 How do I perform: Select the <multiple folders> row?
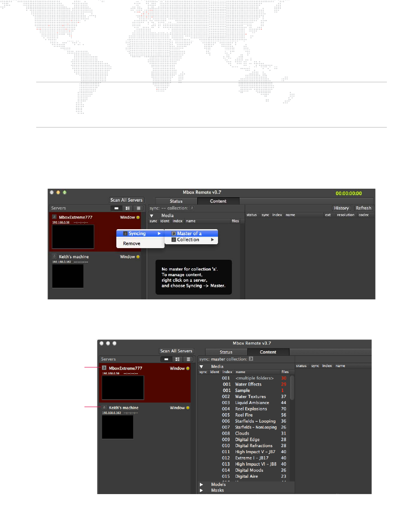[243, 378]
